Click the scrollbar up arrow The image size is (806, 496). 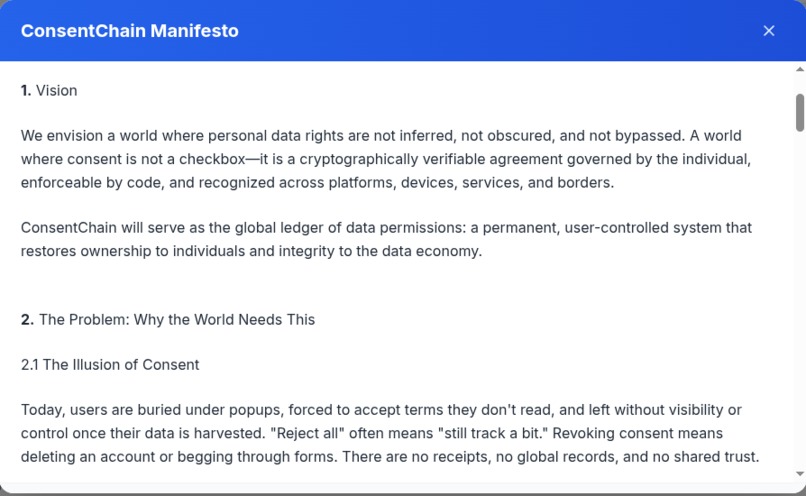(800, 69)
